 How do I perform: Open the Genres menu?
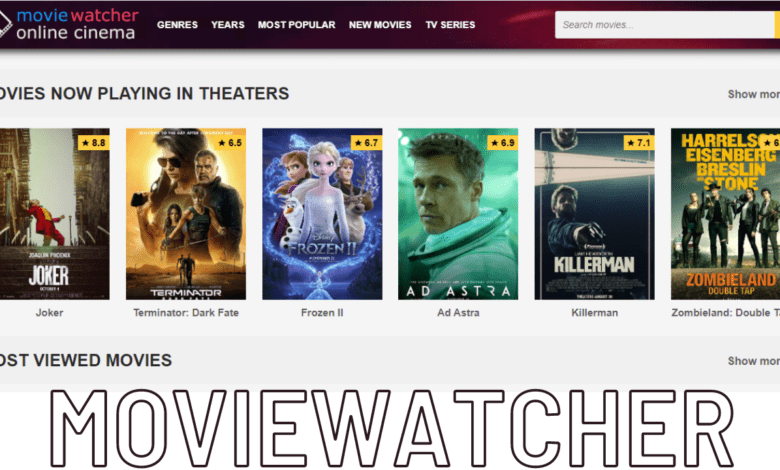[177, 25]
